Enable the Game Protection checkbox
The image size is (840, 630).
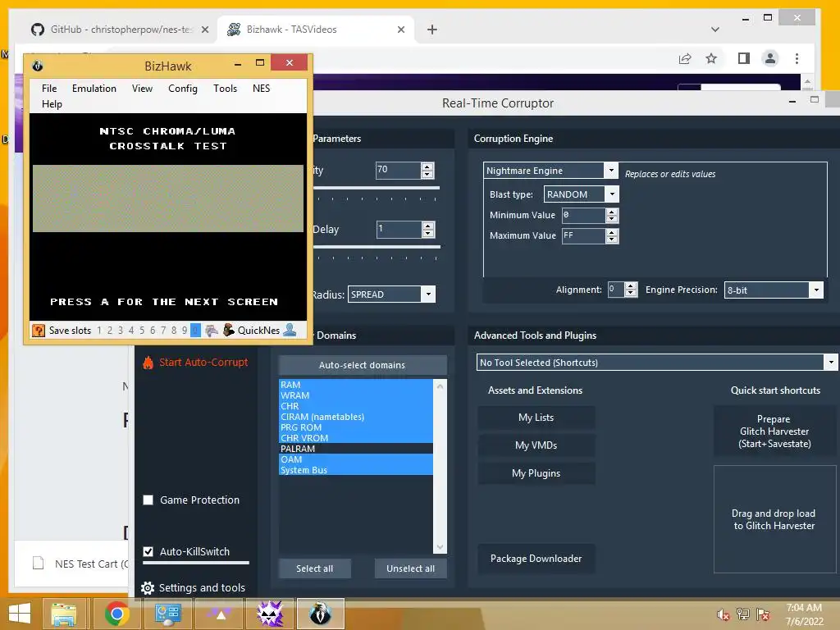(x=148, y=500)
